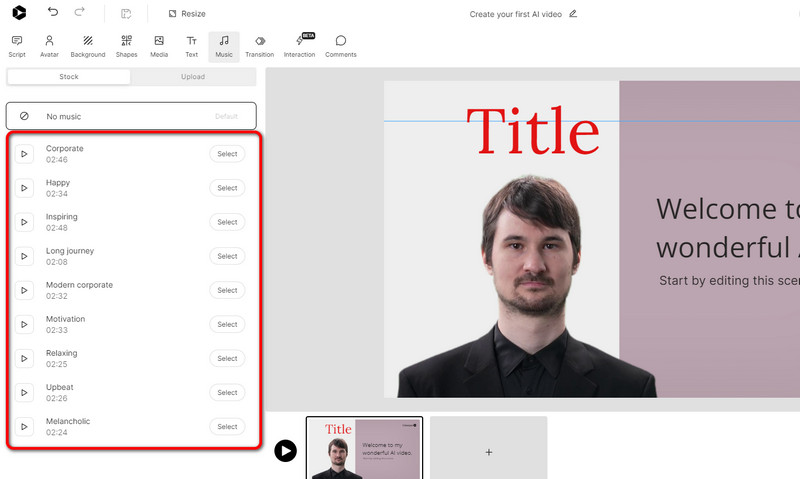Play the video from timeline
Image resolution: width=800 pixels, height=479 pixels.
(x=286, y=451)
